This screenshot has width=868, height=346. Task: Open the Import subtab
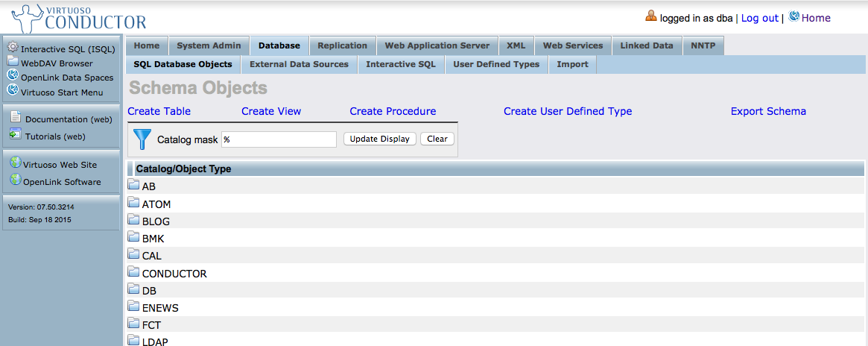pos(572,64)
